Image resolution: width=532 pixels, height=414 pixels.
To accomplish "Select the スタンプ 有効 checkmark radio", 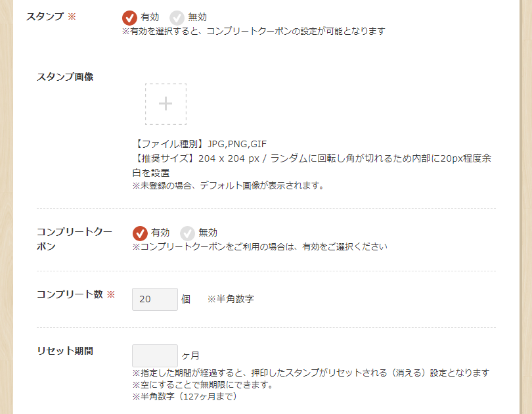I will (129, 18).
